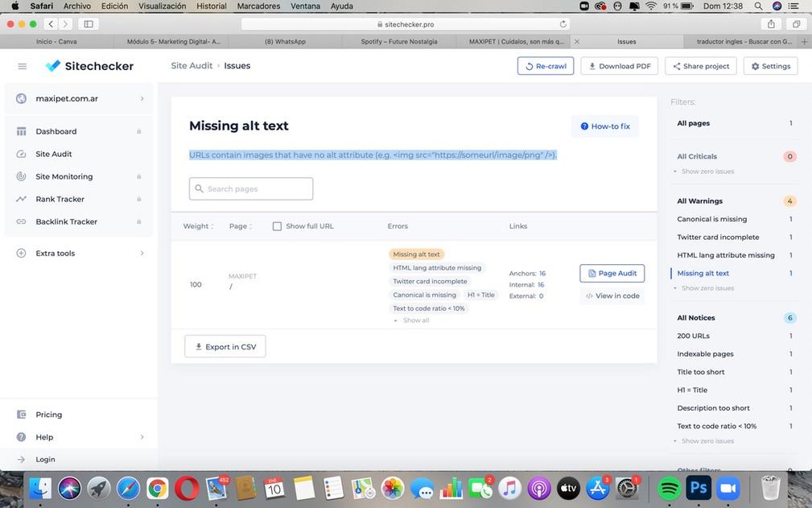812x508 pixels.
Task: Show zero issues under All Criticals
Action: coord(707,171)
